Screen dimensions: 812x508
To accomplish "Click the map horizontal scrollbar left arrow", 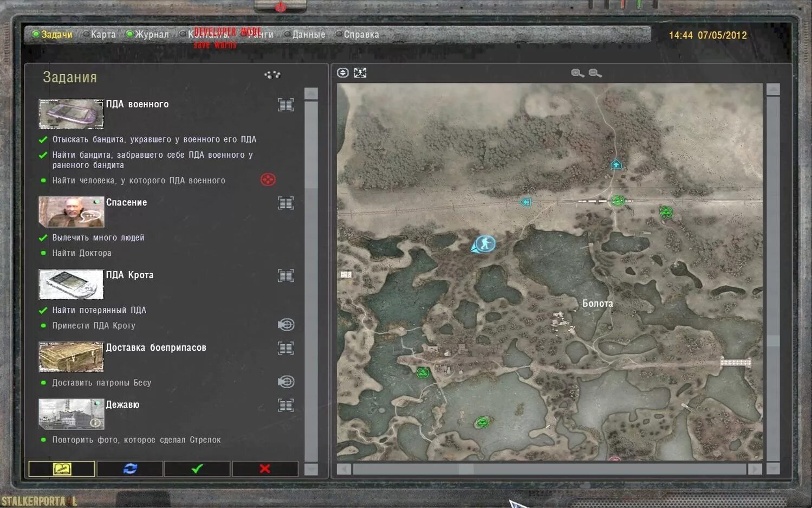I will [343, 469].
